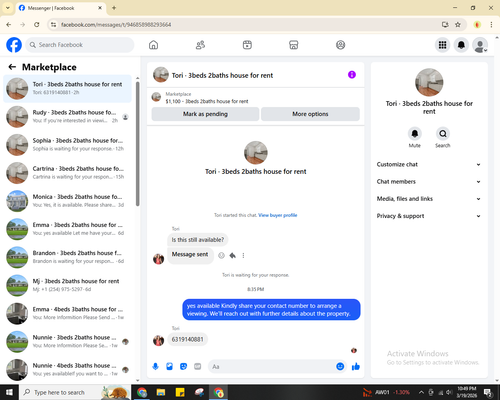Screen dimensions: 500x400
Task: Open the emoji picker in message box
Action: point(340,367)
